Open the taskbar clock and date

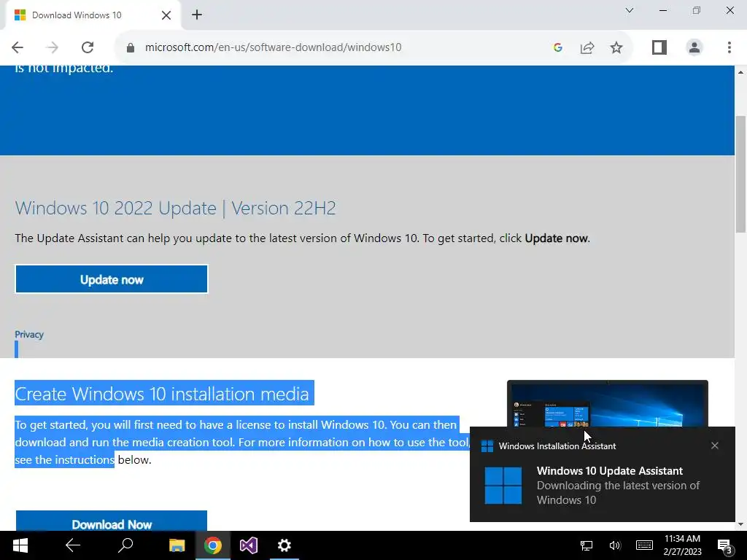682,545
